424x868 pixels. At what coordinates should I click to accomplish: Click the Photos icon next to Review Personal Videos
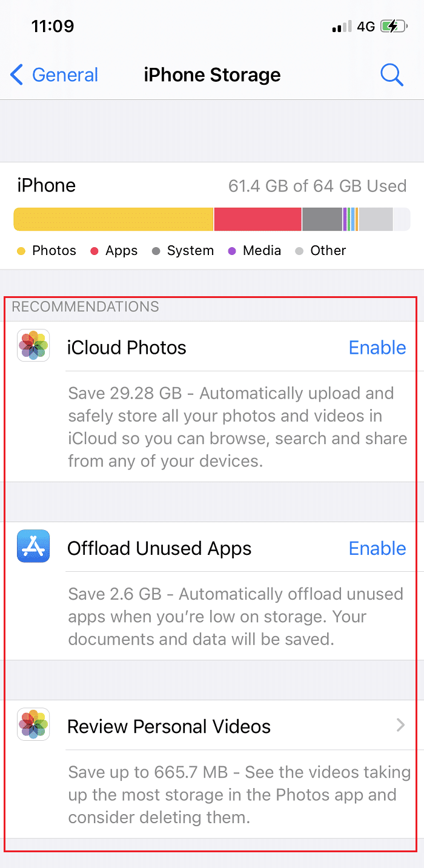point(33,724)
